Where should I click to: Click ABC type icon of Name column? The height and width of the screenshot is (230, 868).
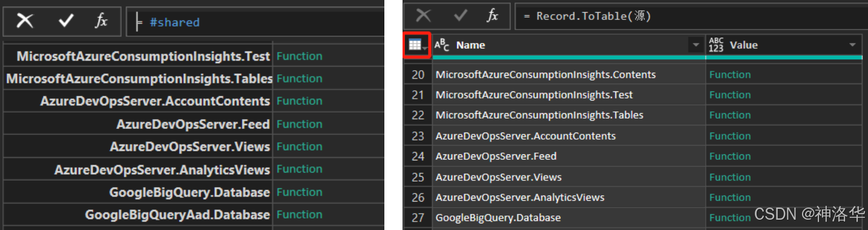(x=442, y=45)
